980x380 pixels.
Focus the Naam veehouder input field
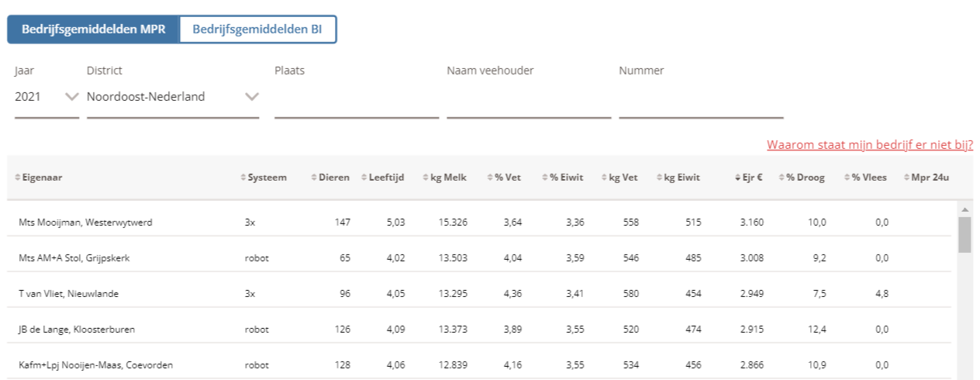click(529, 101)
